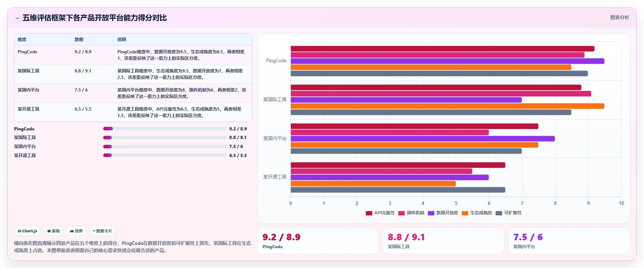The height and width of the screenshot is (268, 644).
Task: Click 某国内平台 label in the progress list
Action: point(25,147)
